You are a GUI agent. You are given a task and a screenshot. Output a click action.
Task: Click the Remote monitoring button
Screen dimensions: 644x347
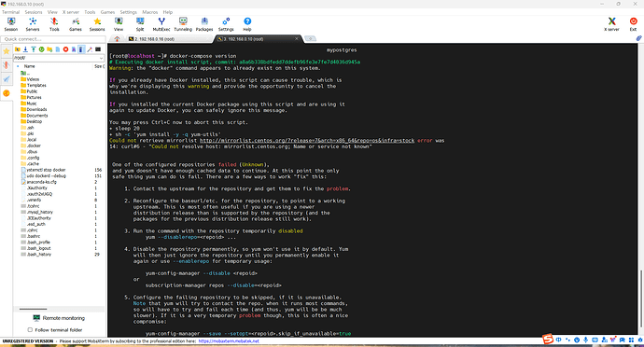coord(59,318)
